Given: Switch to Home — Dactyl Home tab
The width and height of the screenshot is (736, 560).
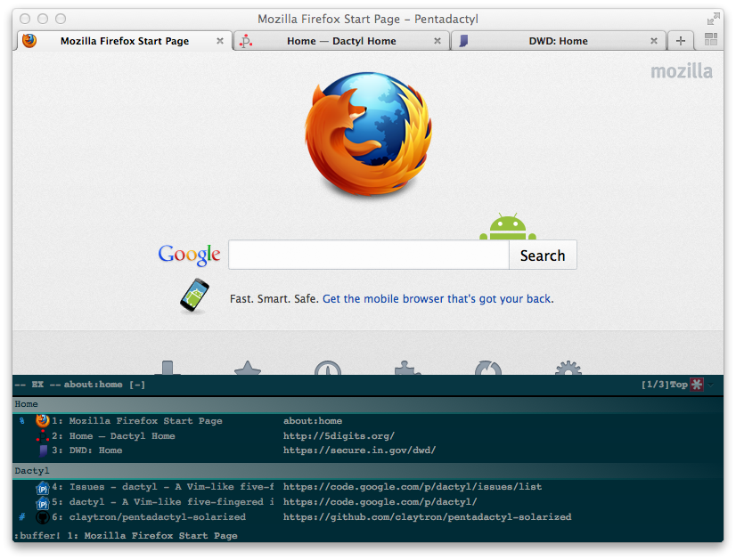Looking at the screenshot, I should (x=341, y=41).
